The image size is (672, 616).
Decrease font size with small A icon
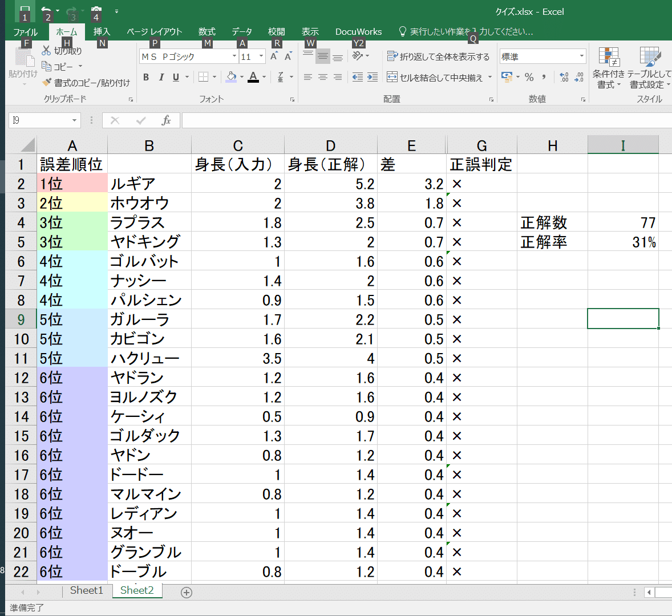[x=289, y=56]
